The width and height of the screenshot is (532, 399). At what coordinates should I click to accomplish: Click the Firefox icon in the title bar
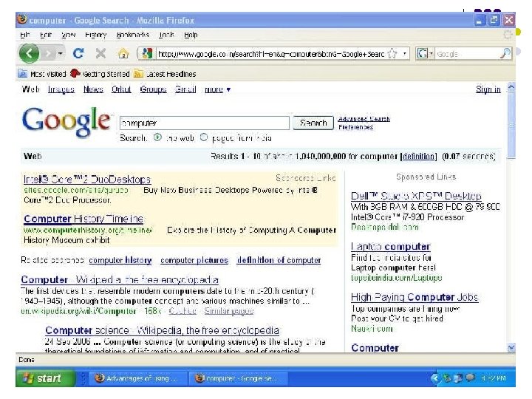point(22,19)
